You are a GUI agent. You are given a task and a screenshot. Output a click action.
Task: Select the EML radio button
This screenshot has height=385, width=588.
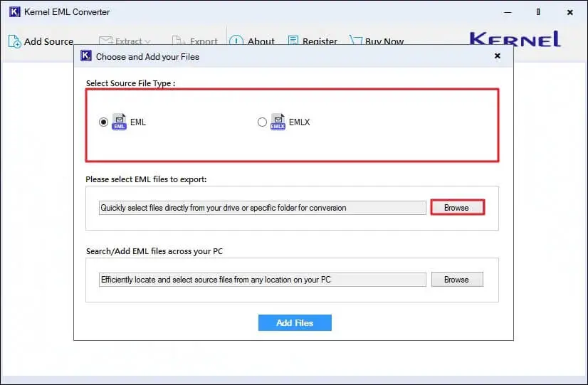[x=103, y=122]
